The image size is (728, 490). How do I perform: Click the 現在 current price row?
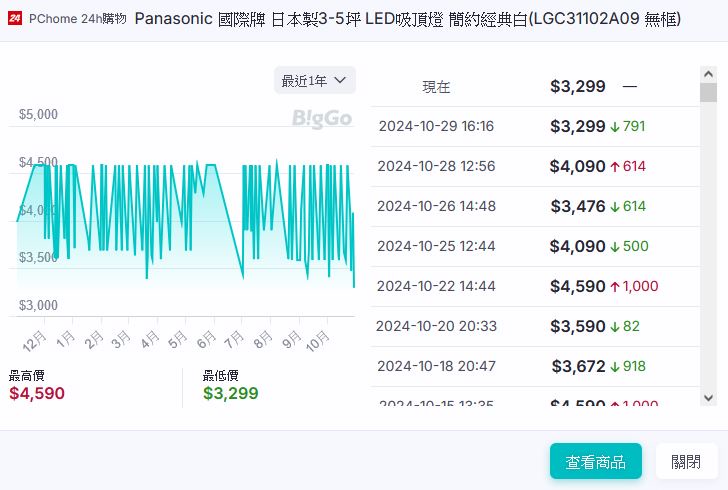pyautogui.click(x=535, y=87)
